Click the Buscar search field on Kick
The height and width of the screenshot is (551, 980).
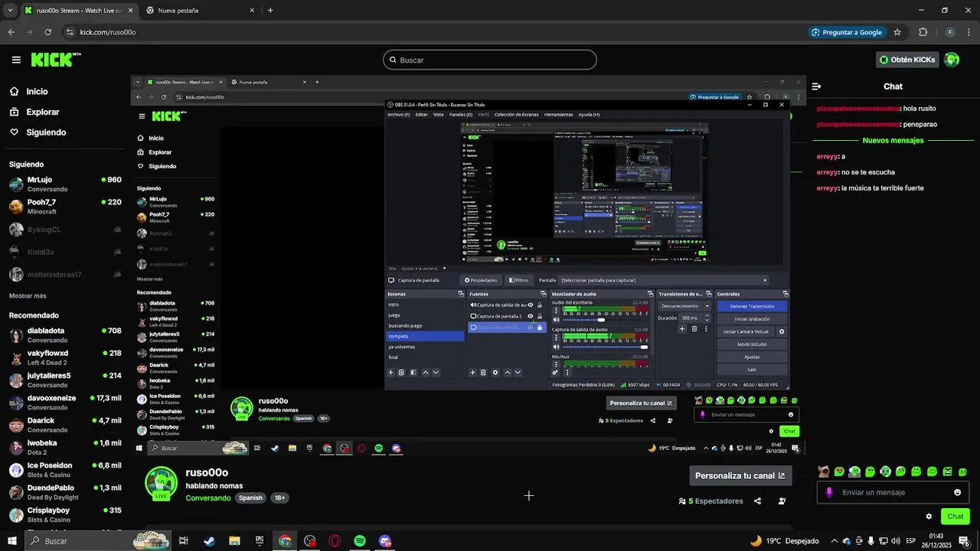pyautogui.click(x=490, y=60)
